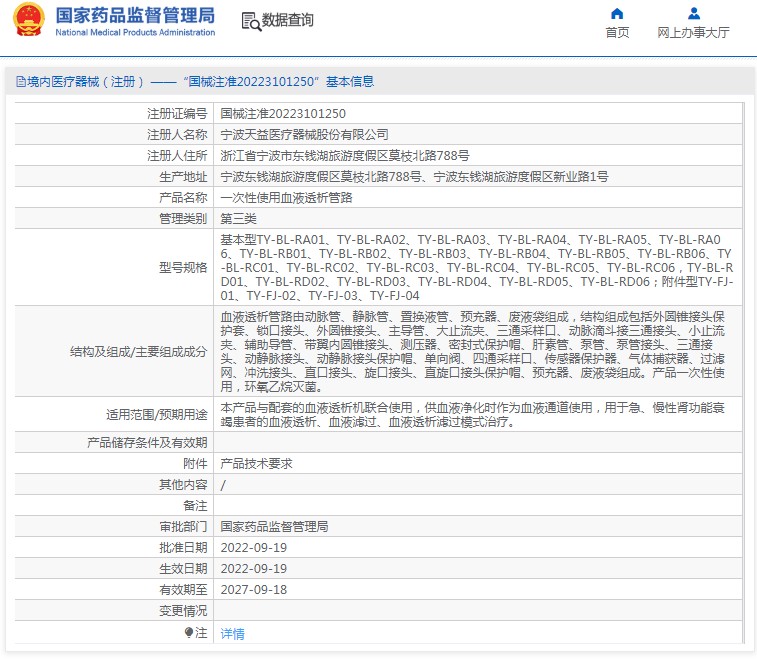Click the 其他内容 row label
The width and height of the screenshot is (757, 660).
[x=183, y=485]
